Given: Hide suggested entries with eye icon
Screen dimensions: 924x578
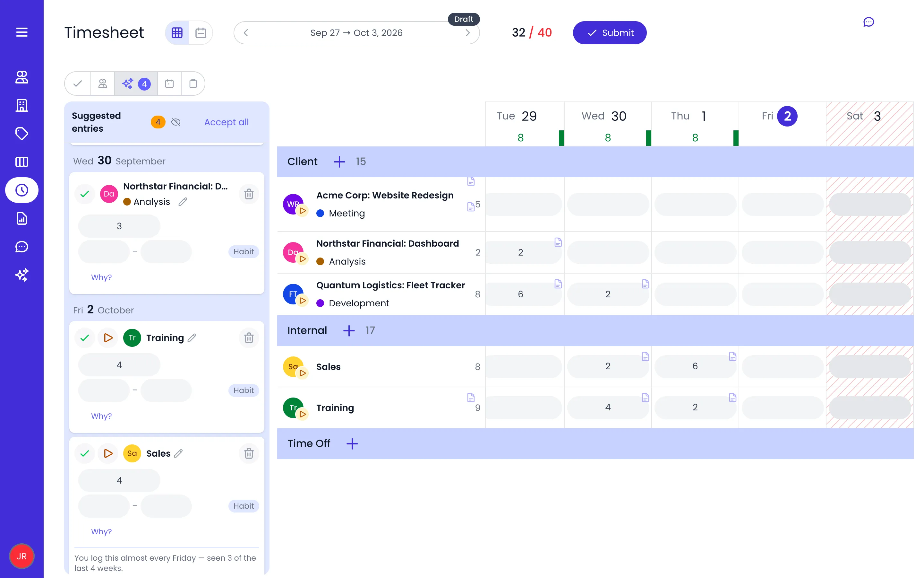Looking at the screenshot, I should tap(175, 122).
